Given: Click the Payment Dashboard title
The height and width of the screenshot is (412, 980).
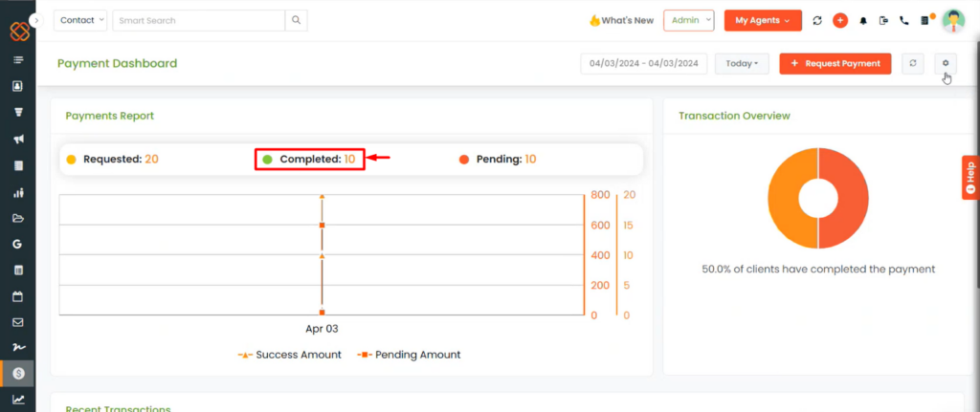Looking at the screenshot, I should [118, 63].
